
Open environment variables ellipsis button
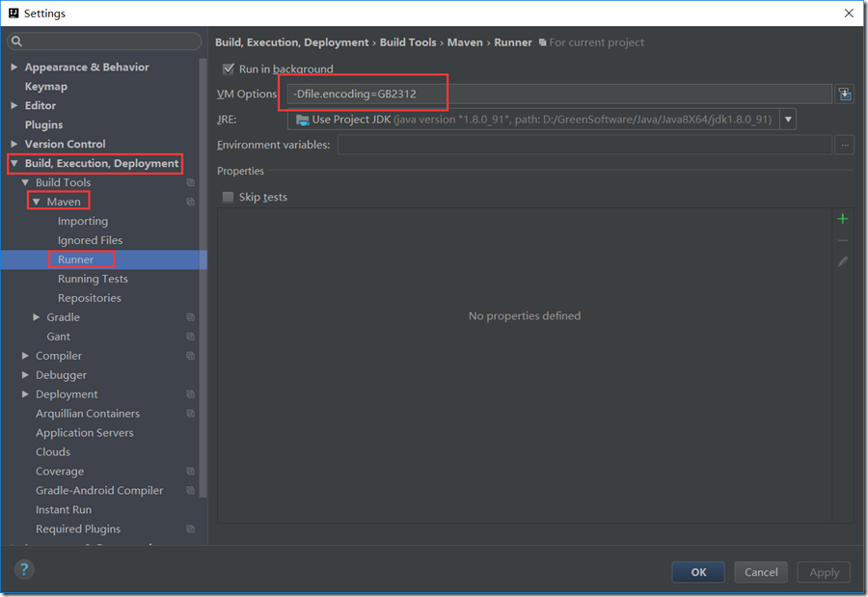845,145
